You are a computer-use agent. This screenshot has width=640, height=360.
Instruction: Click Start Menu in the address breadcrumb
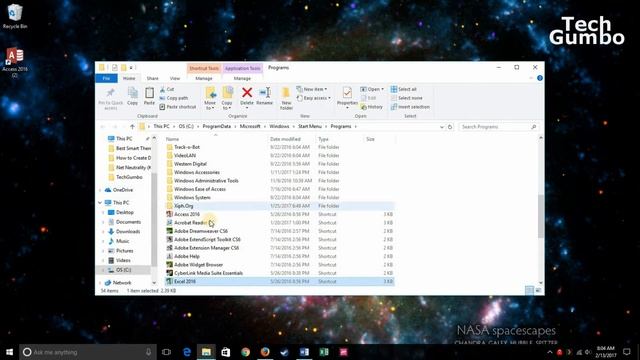point(310,127)
